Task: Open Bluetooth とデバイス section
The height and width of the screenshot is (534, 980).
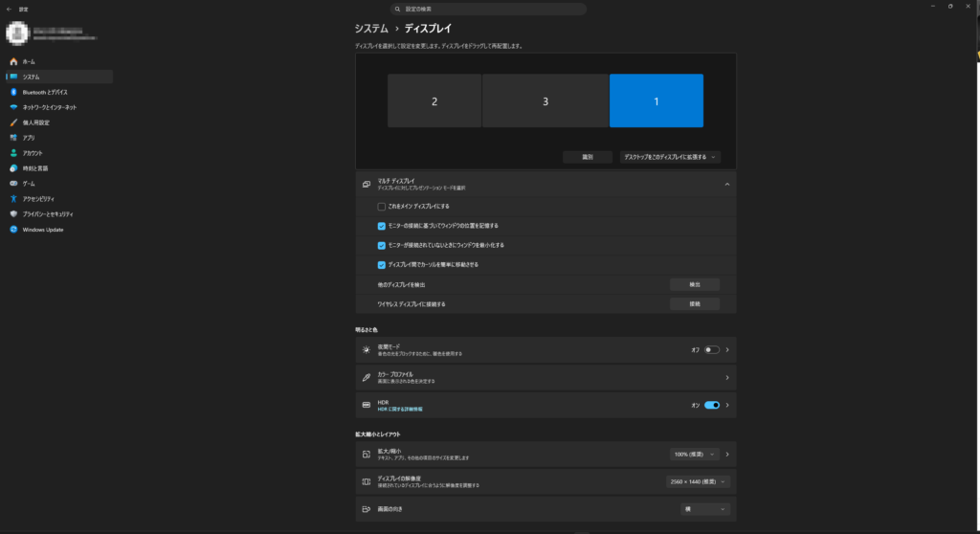Action: click(x=59, y=92)
